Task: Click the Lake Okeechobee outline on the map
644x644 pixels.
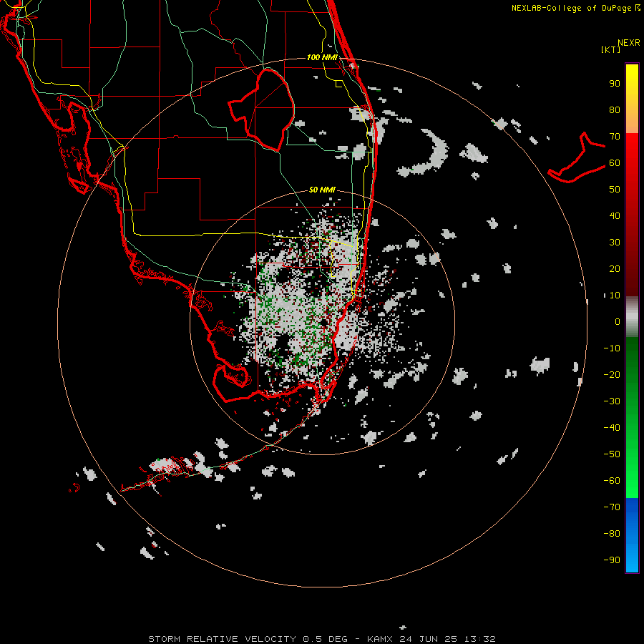Action: coord(261,109)
